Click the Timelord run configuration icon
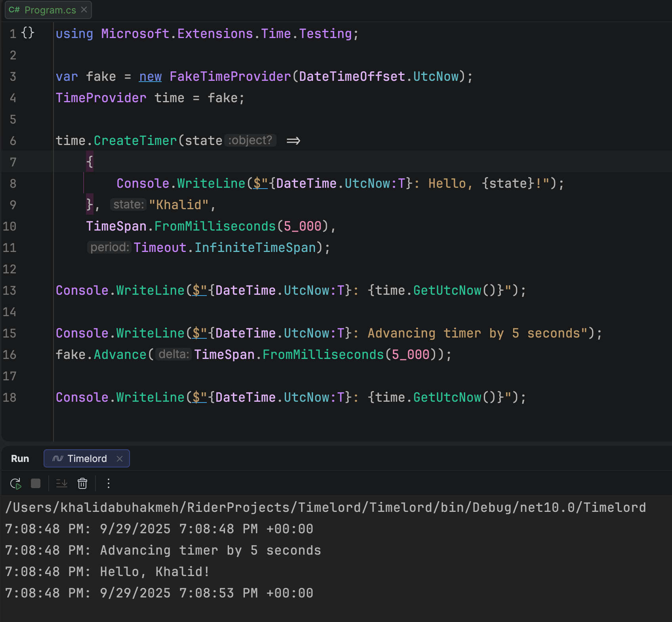 click(x=58, y=458)
